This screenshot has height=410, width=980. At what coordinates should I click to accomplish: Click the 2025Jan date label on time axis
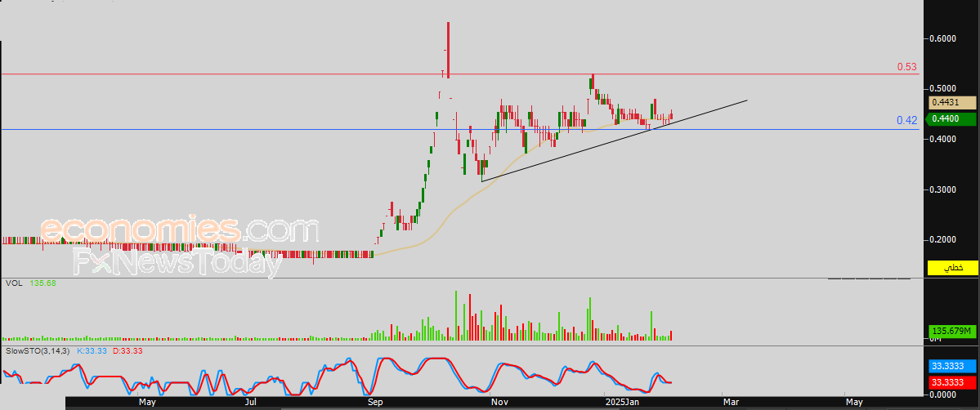[621, 403]
